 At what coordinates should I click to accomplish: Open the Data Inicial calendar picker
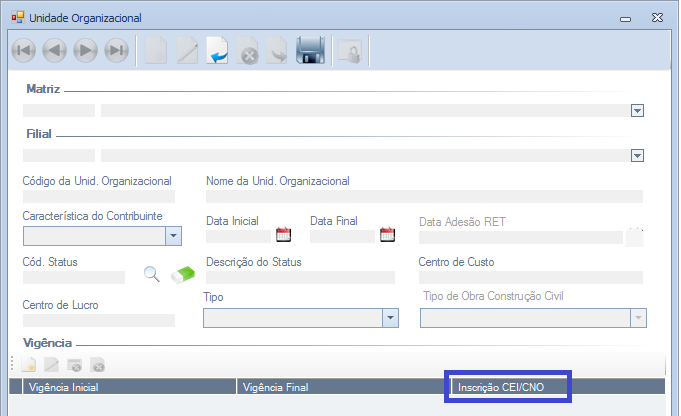284,235
